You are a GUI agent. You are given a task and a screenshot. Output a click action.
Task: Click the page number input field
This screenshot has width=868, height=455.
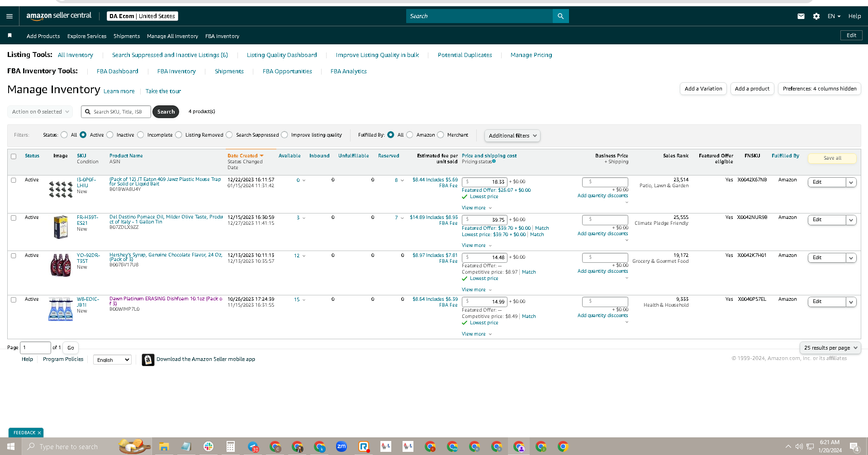coord(36,348)
